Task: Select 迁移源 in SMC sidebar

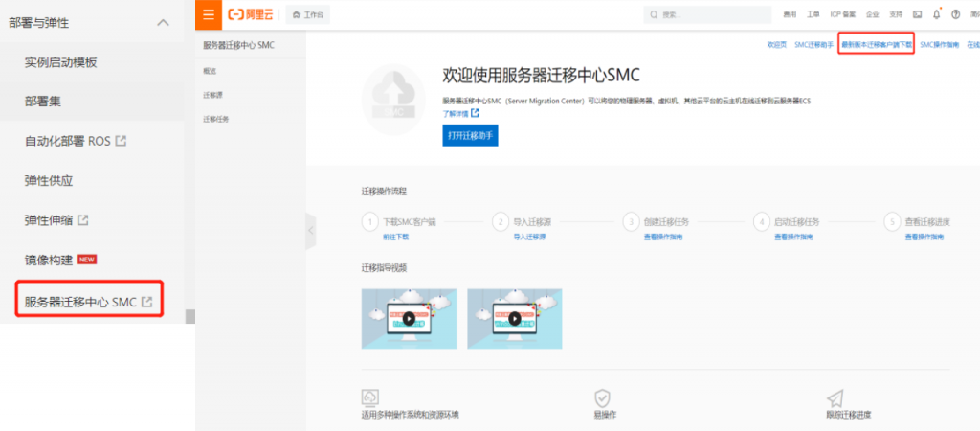Action: pyautogui.click(x=212, y=95)
